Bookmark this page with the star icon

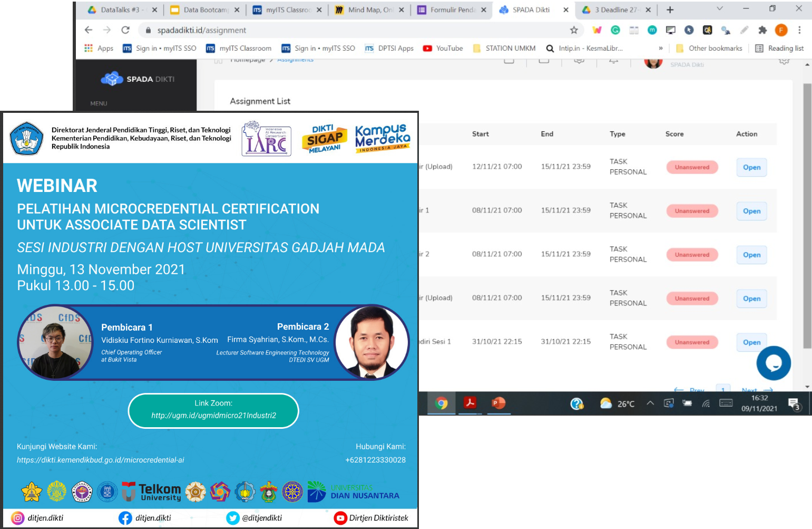574,30
